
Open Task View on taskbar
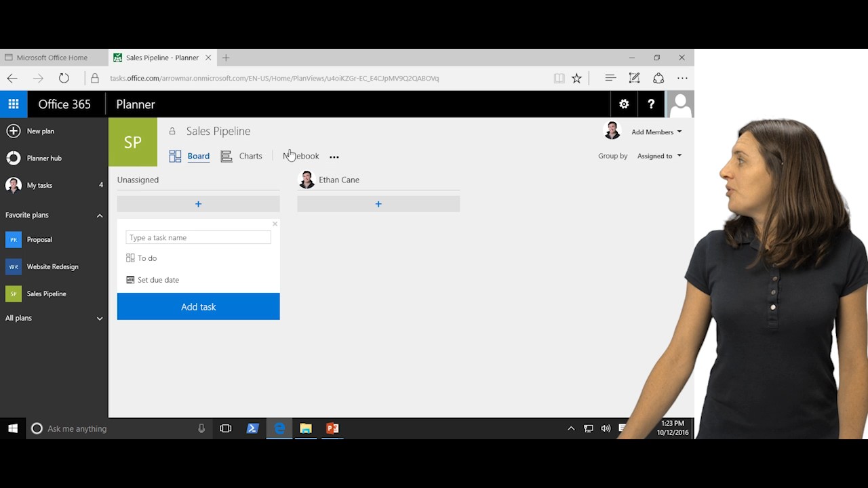click(x=226, y=428)
